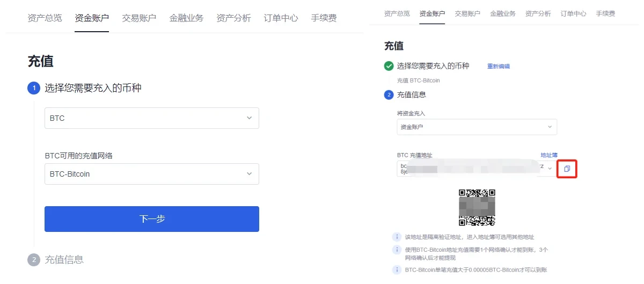The image size is (644, 284).
Task: Click grey step 2 circle beside 充值信息
Action: (x=34, y=260)
